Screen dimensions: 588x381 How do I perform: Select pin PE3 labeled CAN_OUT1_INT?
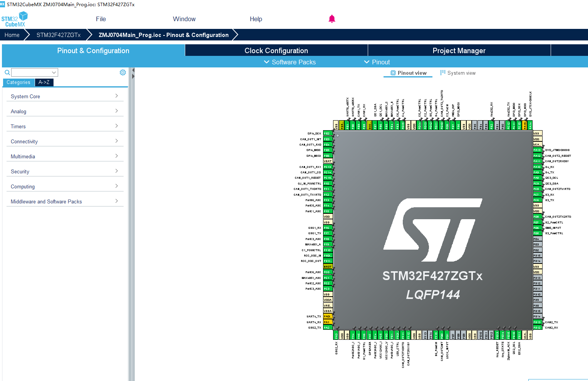(328, 139)
